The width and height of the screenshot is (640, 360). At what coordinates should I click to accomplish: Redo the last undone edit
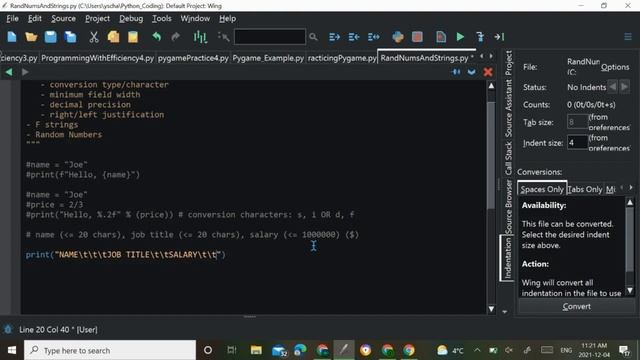coord(176,37)
